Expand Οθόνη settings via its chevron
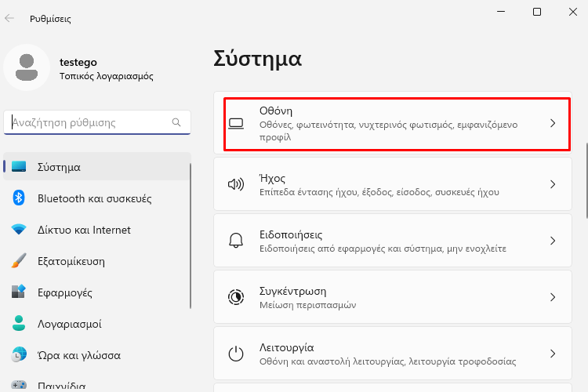 pos(553,123)
